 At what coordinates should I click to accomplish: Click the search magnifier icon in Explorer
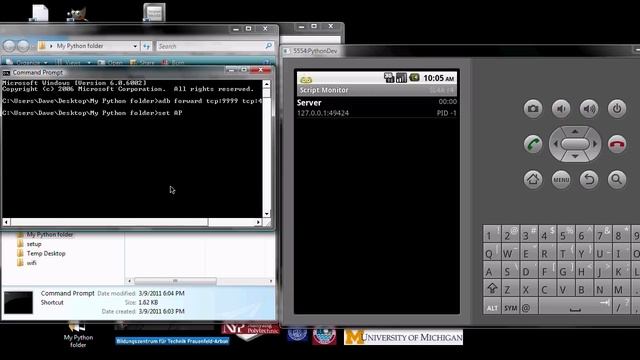pos(269,46)
